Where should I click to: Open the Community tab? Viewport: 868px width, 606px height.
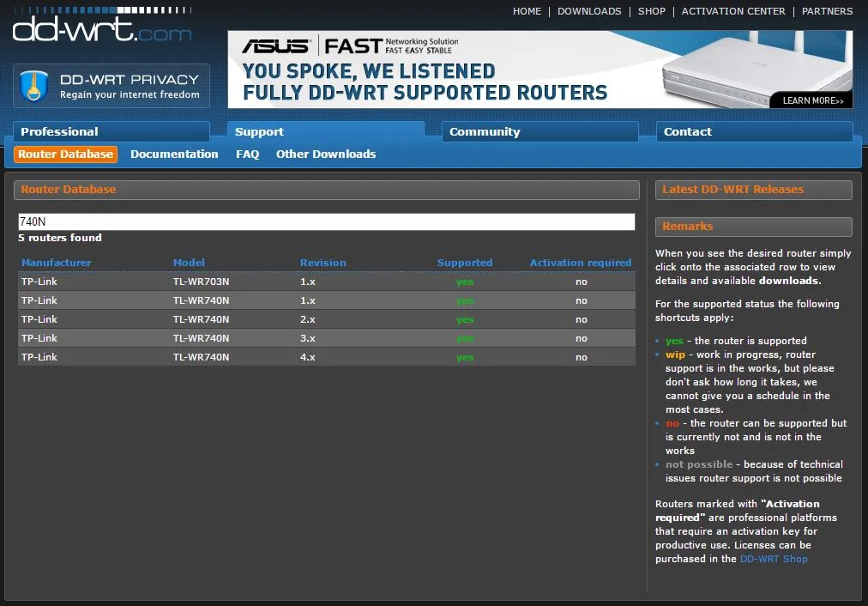539,132
